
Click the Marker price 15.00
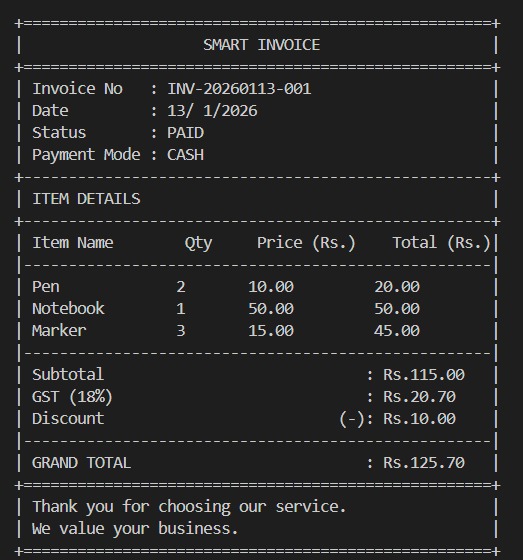271,331
